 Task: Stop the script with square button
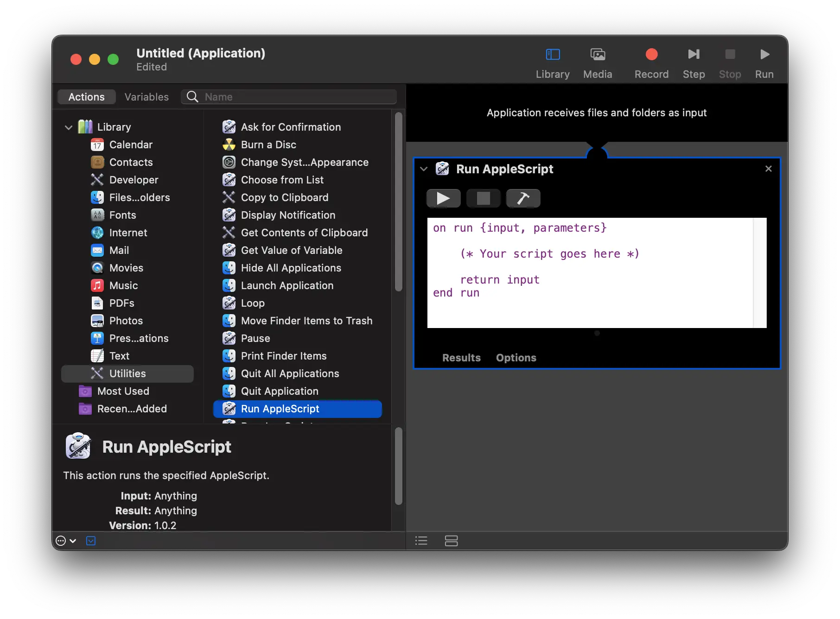tap(484, 198)
